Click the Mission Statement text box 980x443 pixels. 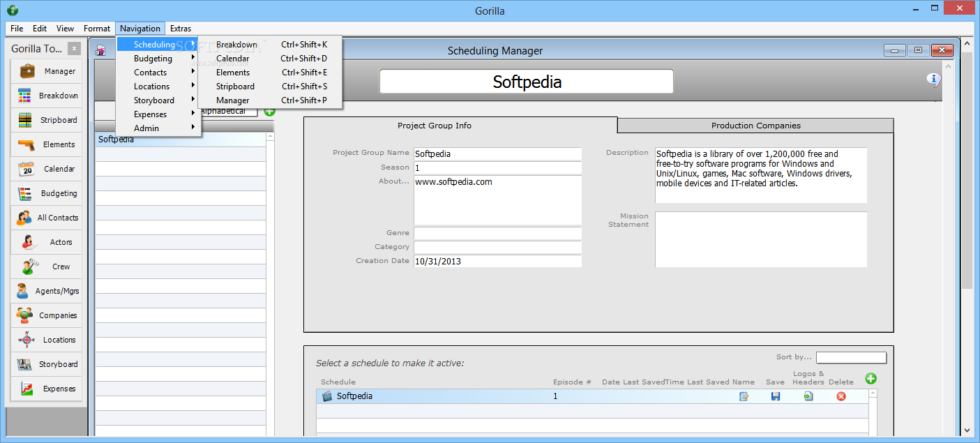tap(761, 239)
